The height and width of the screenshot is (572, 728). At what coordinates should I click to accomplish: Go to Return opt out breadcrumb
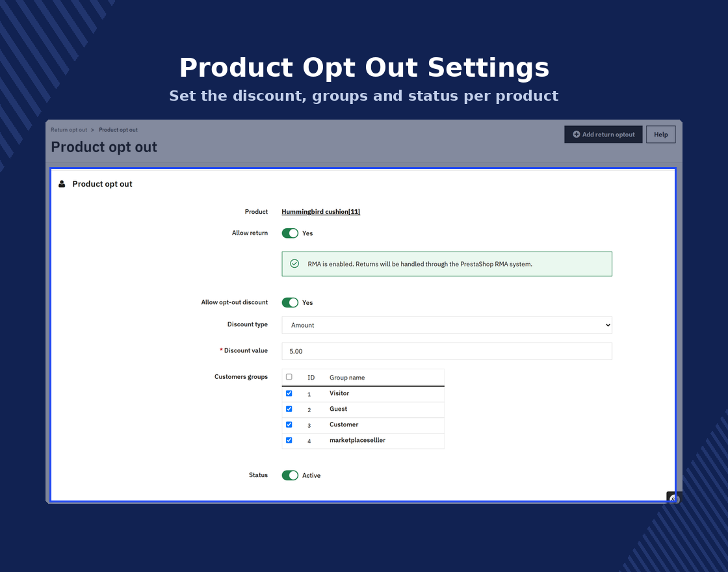[69, 130]
